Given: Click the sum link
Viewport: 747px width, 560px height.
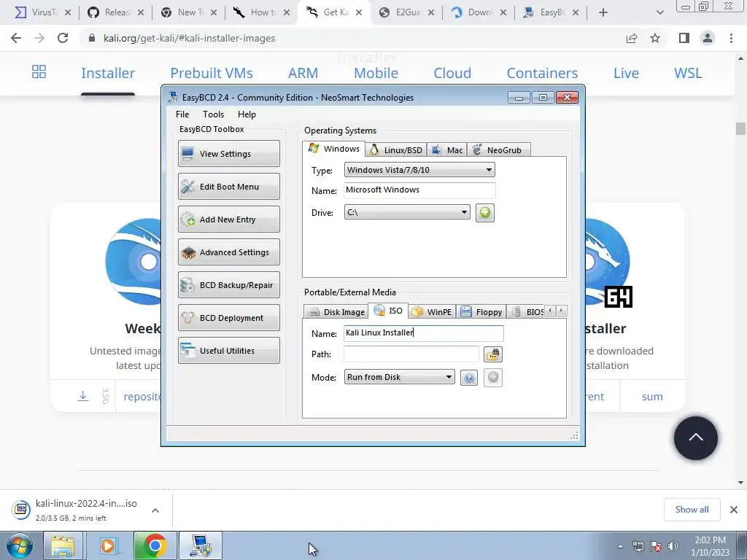Looking at the screenshot, I should pos(652,396).
